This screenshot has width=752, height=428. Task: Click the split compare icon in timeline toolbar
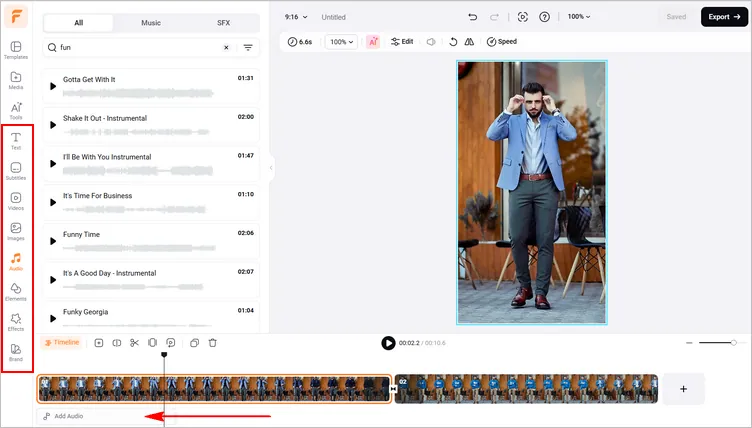click(x=117, y=343)
